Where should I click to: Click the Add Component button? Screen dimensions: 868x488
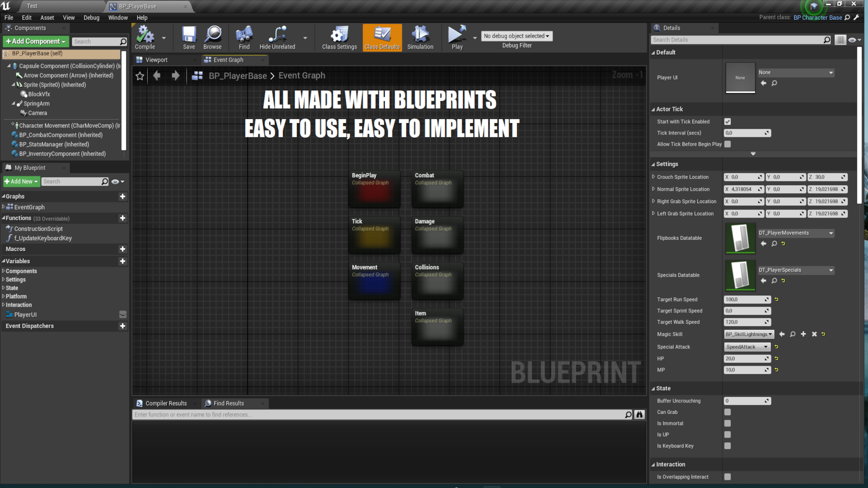coord(35,41)
